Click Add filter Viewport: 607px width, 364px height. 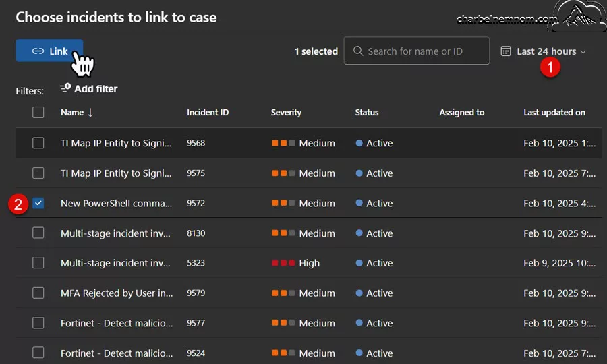click(x=88, y=88)
